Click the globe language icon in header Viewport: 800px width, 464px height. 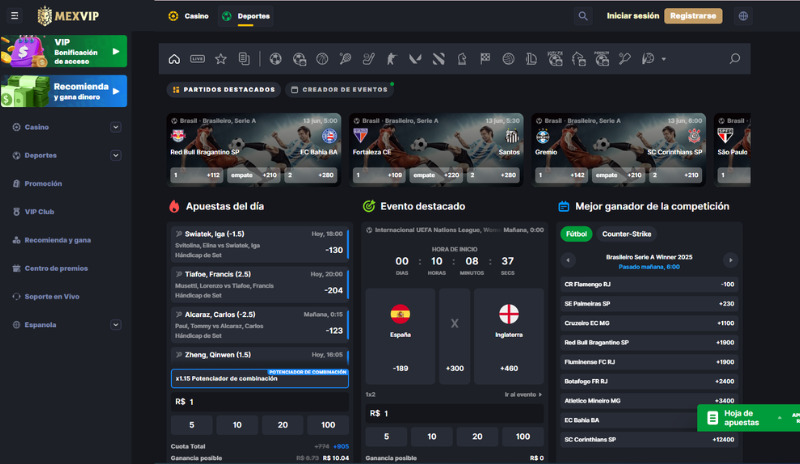point(743,16)
